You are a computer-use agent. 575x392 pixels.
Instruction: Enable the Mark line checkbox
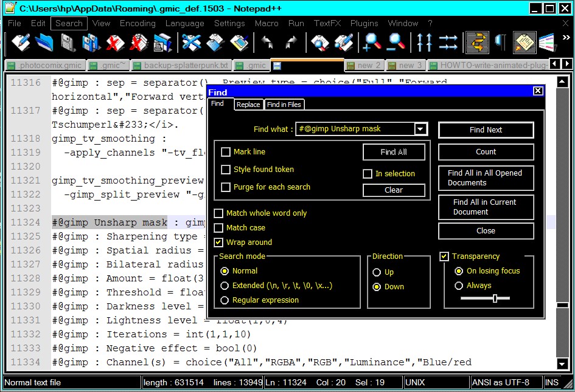coord(226,152)
